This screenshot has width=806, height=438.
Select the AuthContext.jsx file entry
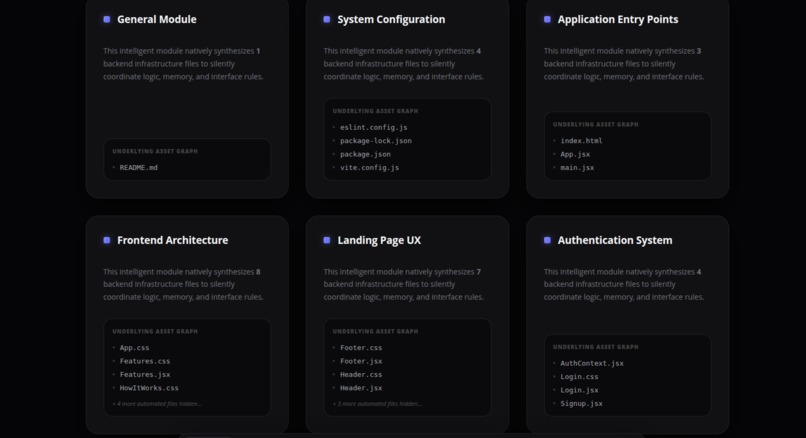pos(592,363)
